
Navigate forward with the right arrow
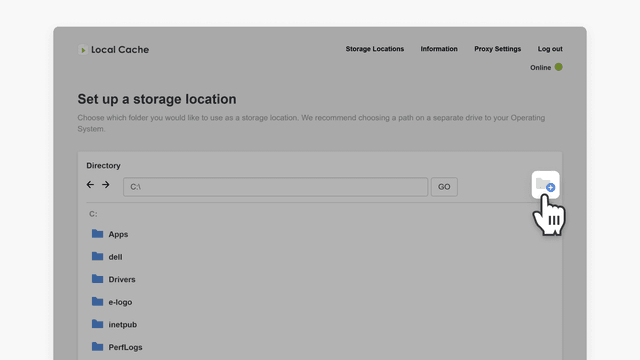(106, 184)
